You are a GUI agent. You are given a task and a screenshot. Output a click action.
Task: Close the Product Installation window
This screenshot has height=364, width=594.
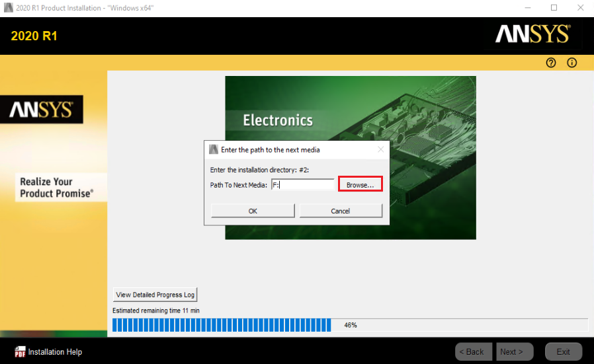(x=580, y=7)
